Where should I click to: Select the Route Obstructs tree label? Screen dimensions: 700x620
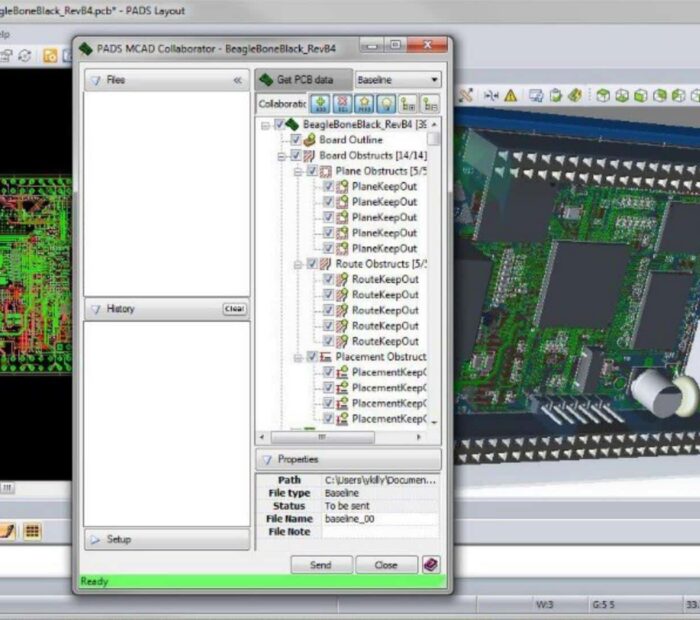click(x=381, y=264)
